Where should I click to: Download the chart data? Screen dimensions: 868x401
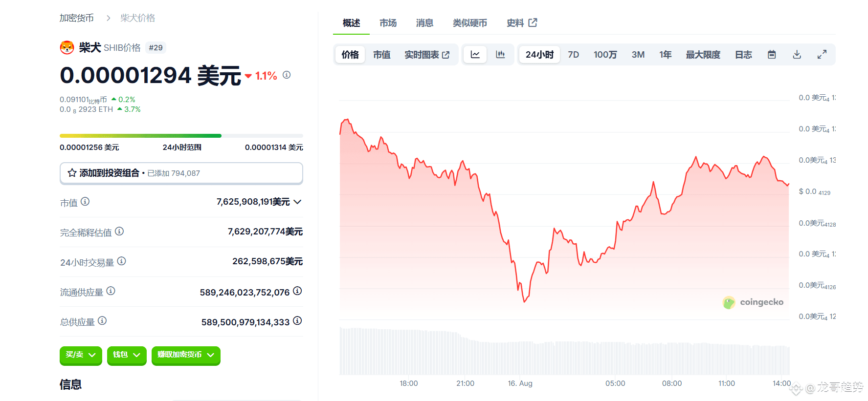pyautogui.click(x=797, y=55)
